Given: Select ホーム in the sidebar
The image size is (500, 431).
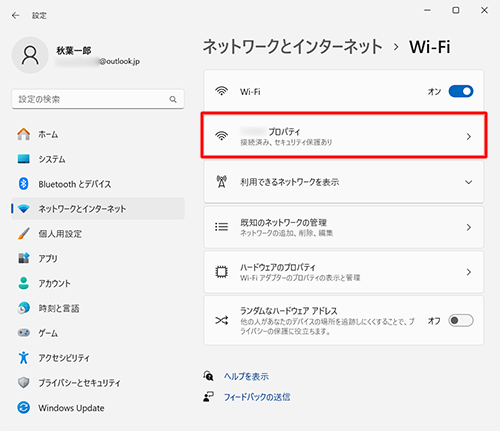Looking at the screenshot, I should [x=98, y=134].
